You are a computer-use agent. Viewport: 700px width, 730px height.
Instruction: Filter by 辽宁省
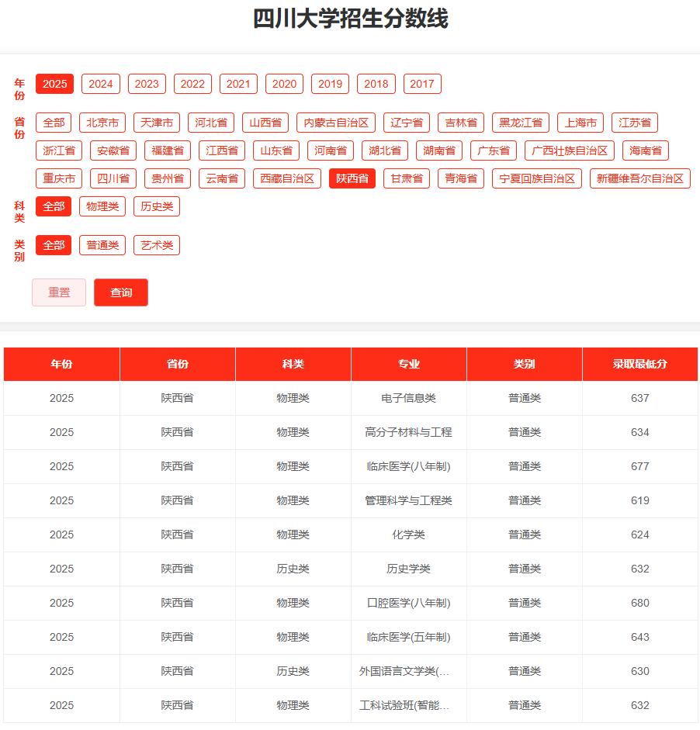(x=407, y=123)
